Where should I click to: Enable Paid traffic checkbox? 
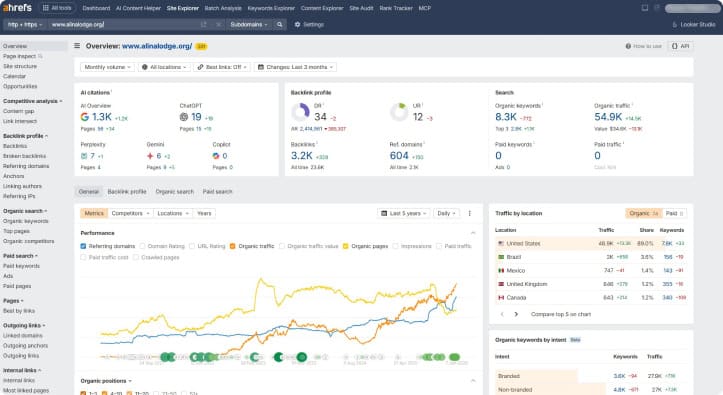439,246
